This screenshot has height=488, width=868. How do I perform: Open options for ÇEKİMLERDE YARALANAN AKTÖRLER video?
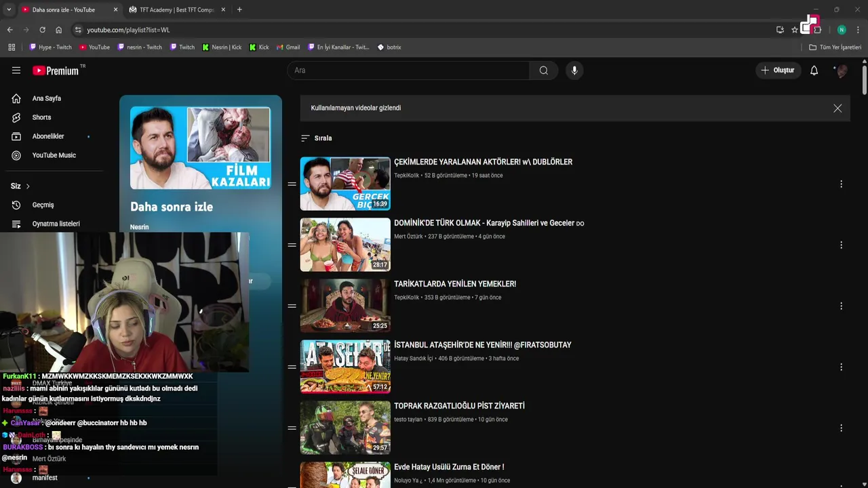point(841,184)
